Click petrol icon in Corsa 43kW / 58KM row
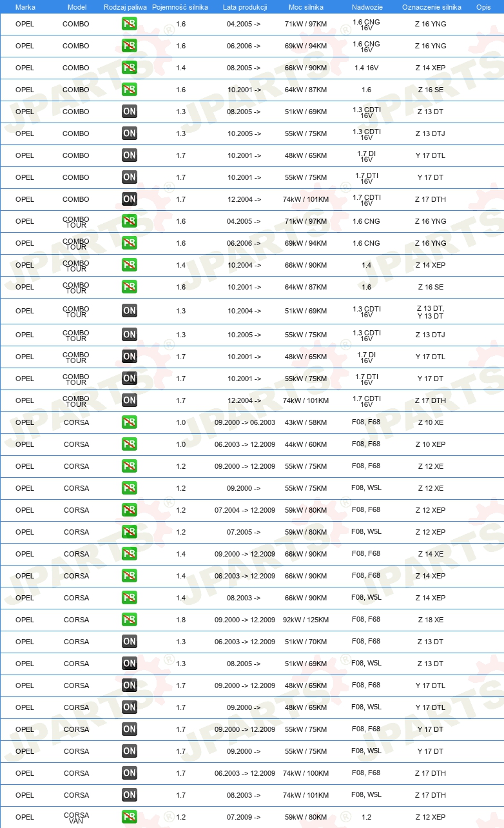This screenshot has height=828, width=504. [130, 422]
